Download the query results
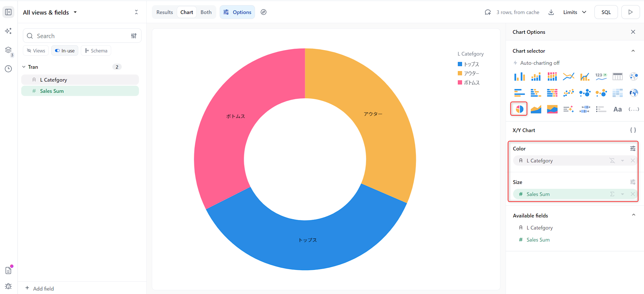 [551, 12]
